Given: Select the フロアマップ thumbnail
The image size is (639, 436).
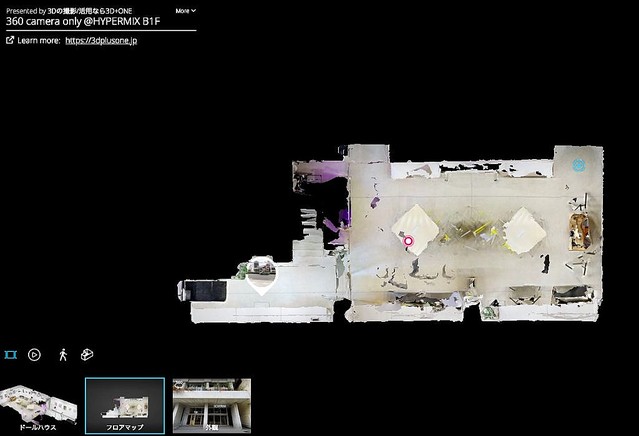Looking at the screenshot, I should pyautogui.click(x=124, y=404).
